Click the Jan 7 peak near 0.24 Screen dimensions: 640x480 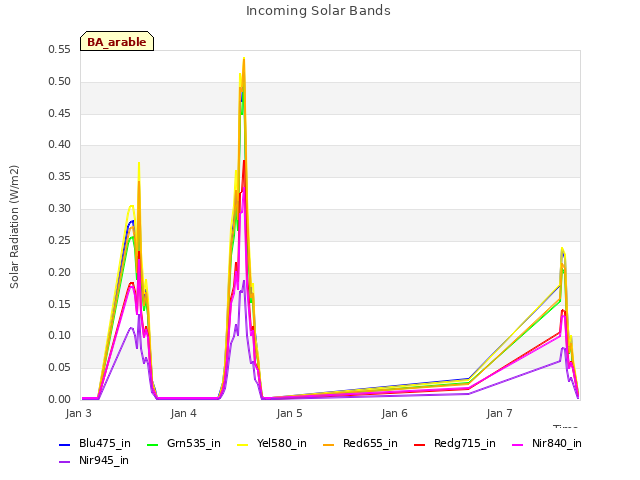562,248
